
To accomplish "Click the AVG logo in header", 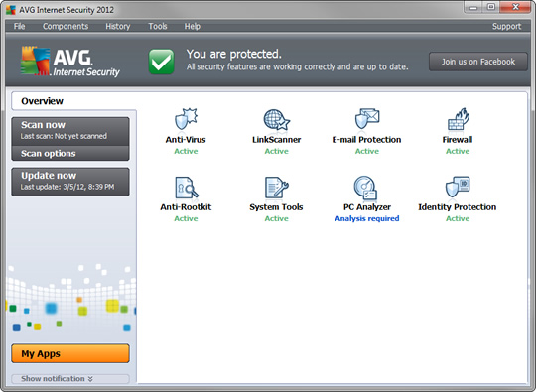I will (70, 62).
